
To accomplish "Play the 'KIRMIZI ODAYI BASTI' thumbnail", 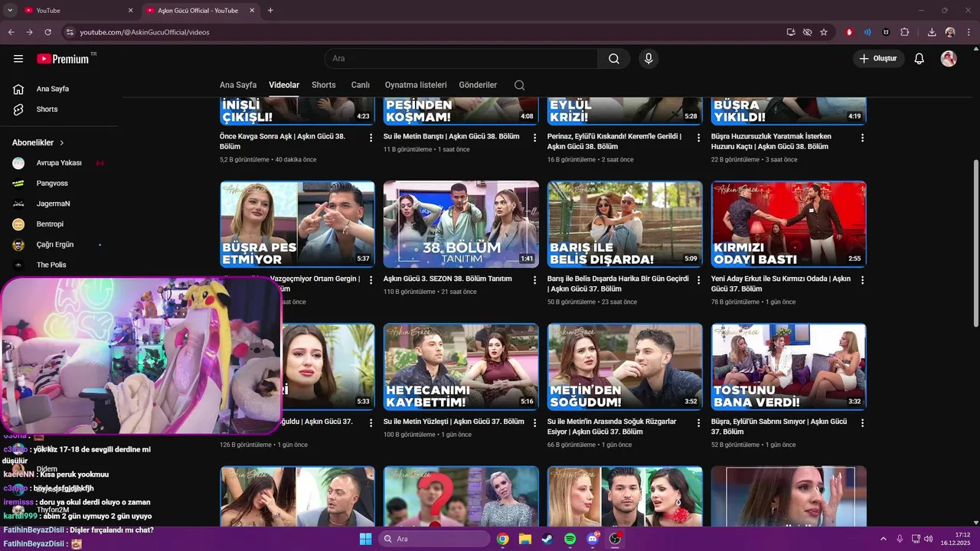I will tap(789, 224).
